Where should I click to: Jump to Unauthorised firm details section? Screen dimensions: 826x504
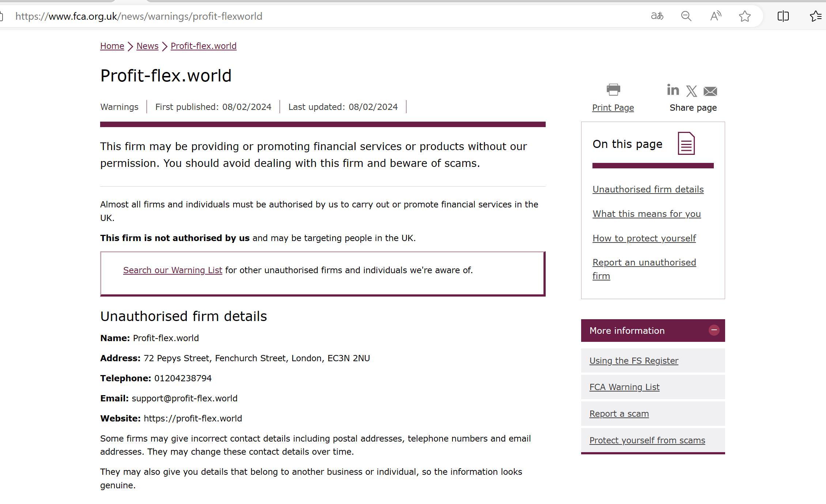[x=648, y=190]
